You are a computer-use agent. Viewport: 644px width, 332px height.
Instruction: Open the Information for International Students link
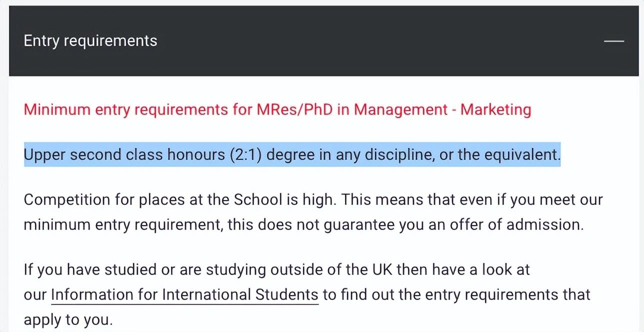tap(184, 294)
